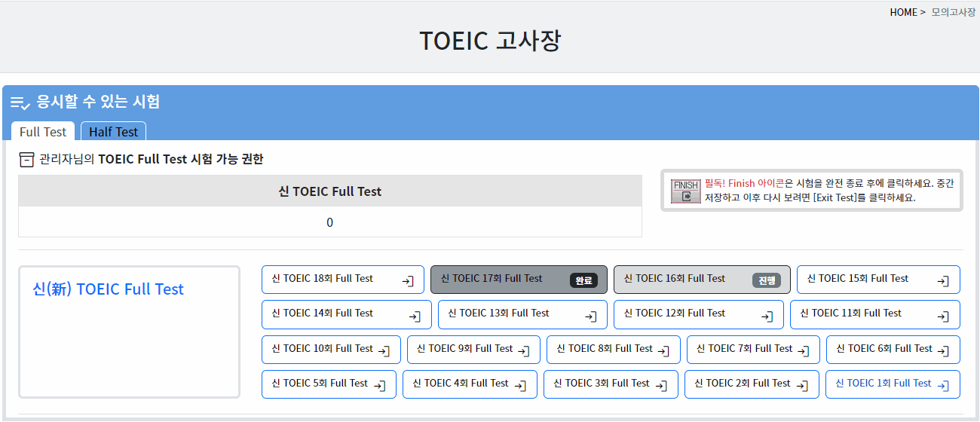
Task: Go to HOME breadcrumb link
Action: coord(903,12)
